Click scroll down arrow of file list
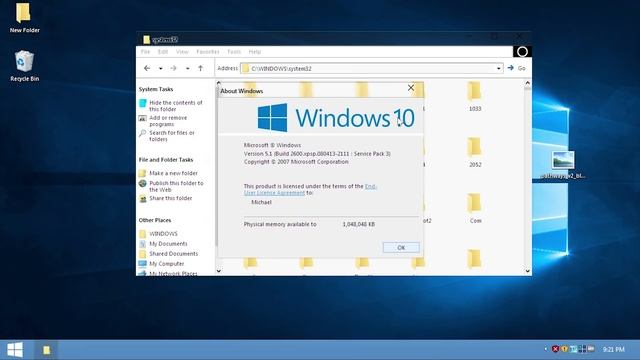Viewport: 640px width, 360px height. coord(527,271)
